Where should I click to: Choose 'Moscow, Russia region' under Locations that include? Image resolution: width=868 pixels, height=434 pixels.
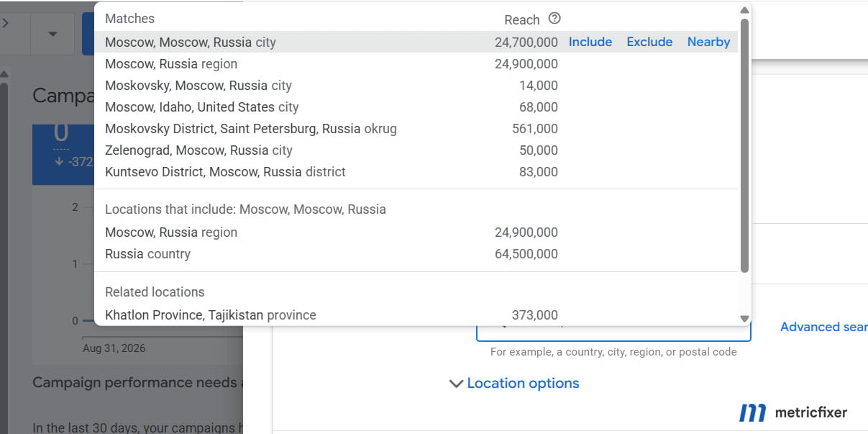click(x=416, y=232)
